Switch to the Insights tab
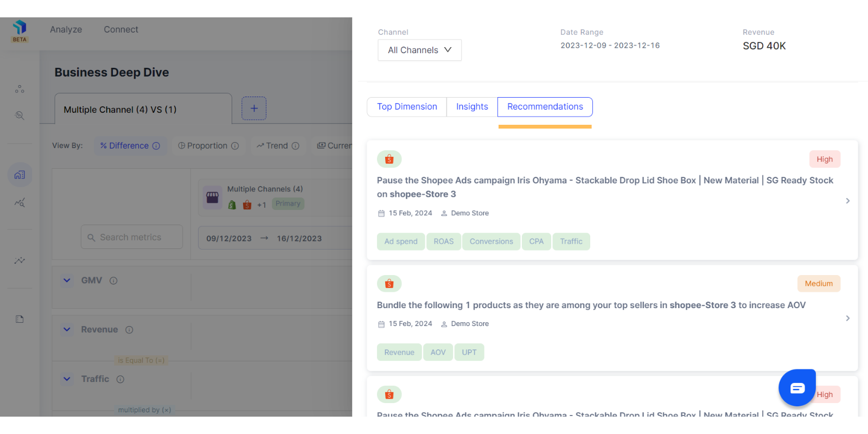Image resolution: width=868 pixels, height=434 pixels. [x=472, y=107]
